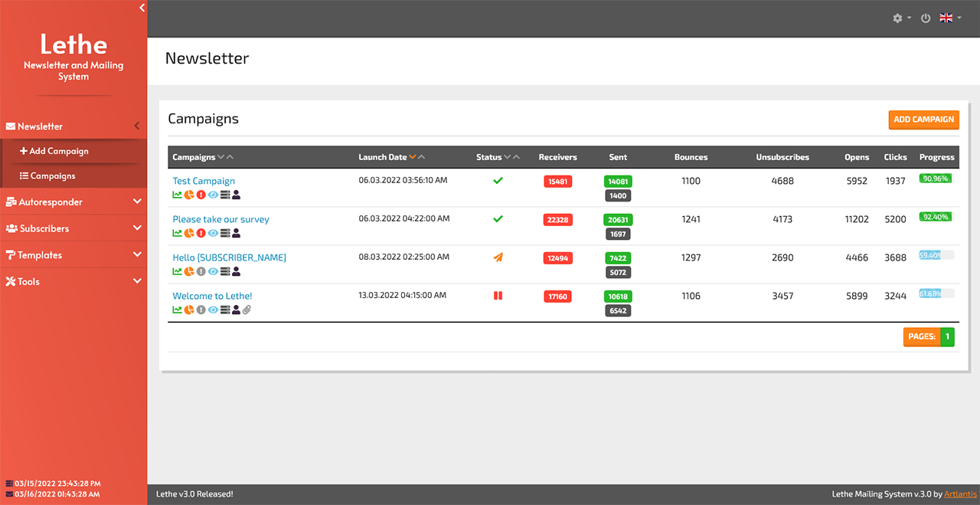Open Welcome to Lethe! campaign link

(x=212, y=296)
